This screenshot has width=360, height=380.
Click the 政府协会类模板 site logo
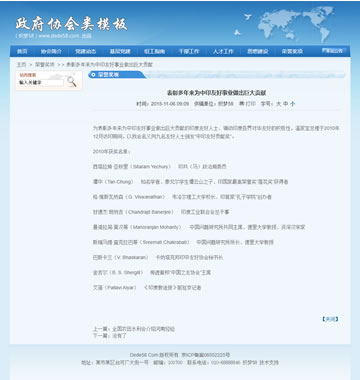[x=71, y=24]
